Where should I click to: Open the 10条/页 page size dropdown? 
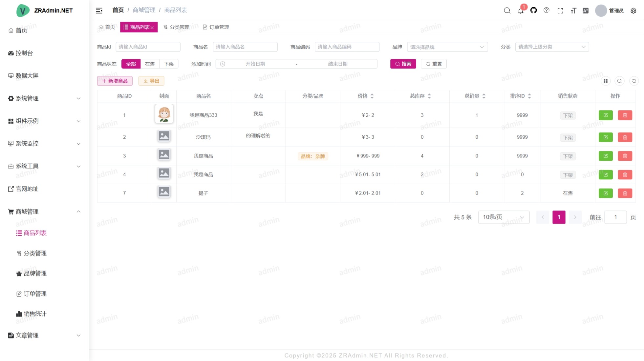[504, 217]
